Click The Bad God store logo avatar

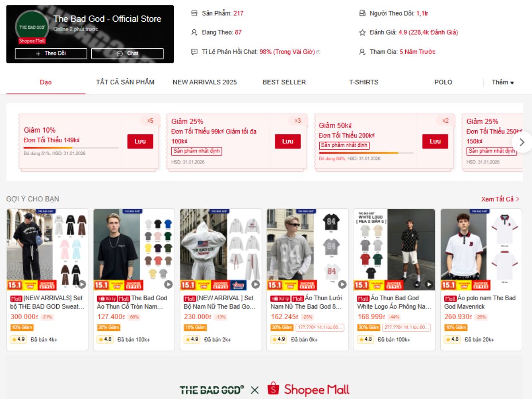(32, 27)
